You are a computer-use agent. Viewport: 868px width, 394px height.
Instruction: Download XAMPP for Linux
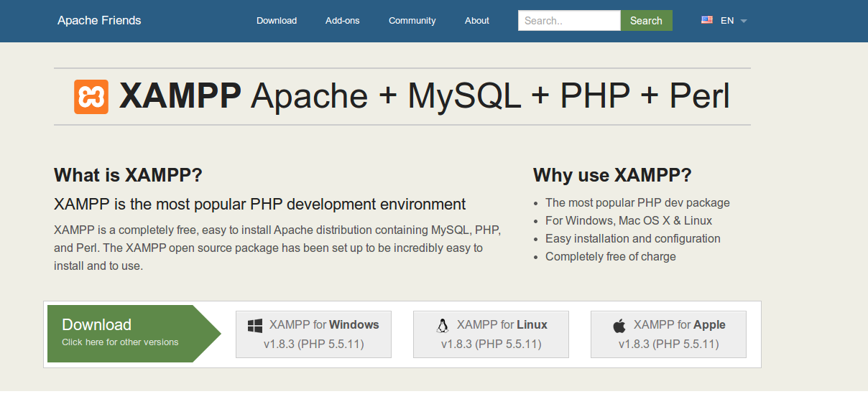point(491,334)
